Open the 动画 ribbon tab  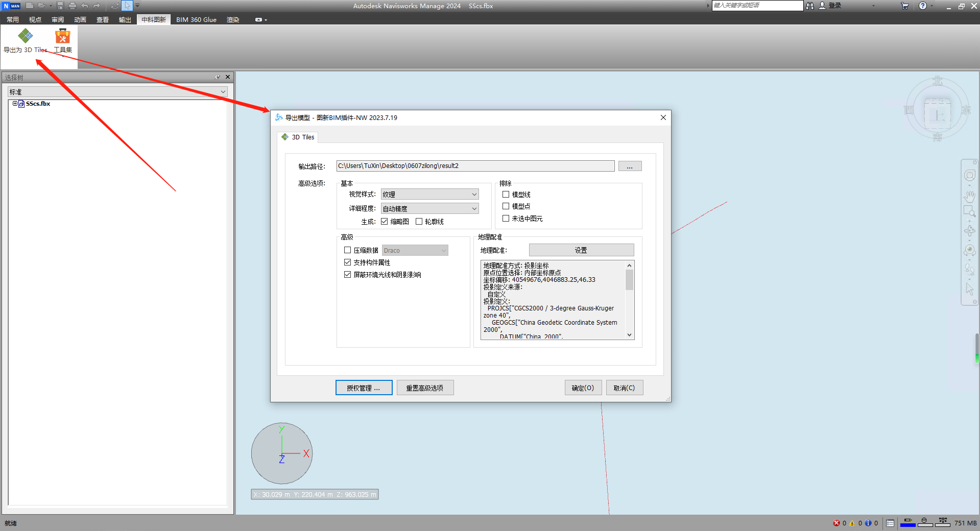(x=80, y=19)
